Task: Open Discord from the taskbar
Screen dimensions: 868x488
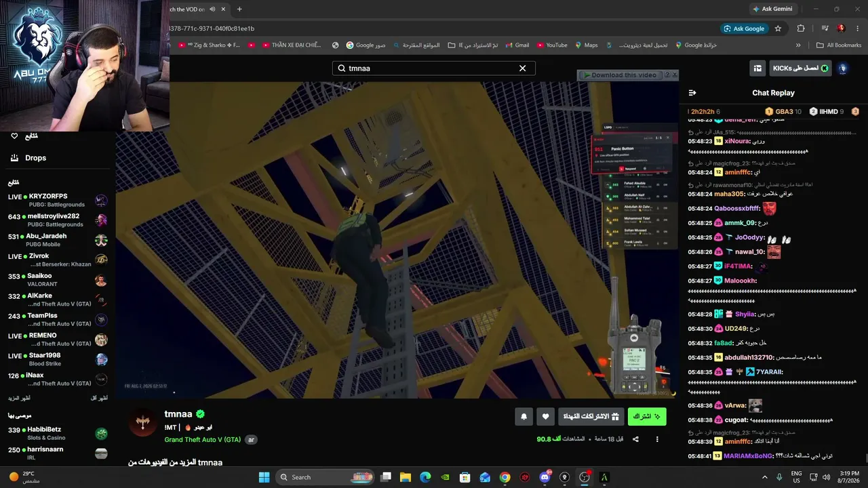Action: 545,477
